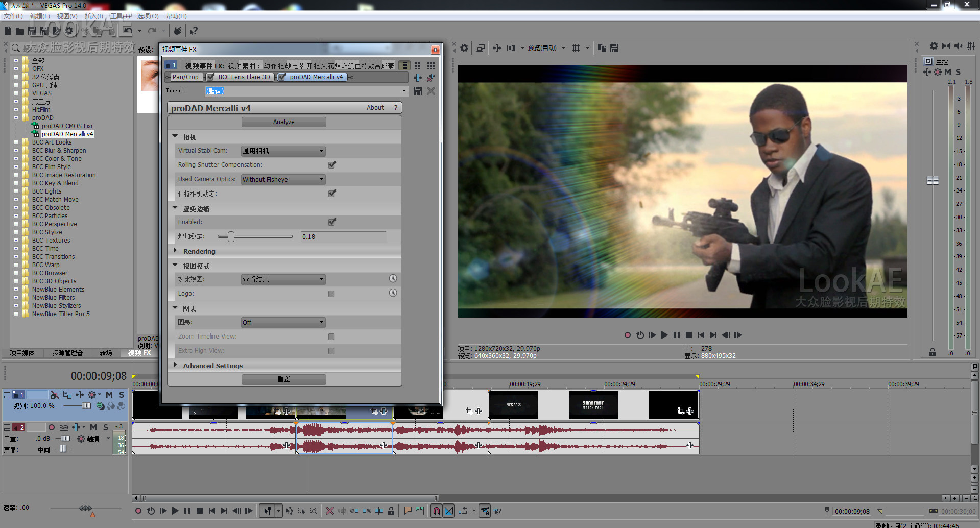Open the 编辑(E) menu
This screenshot has height=528, width=980.
coord(40,16)
